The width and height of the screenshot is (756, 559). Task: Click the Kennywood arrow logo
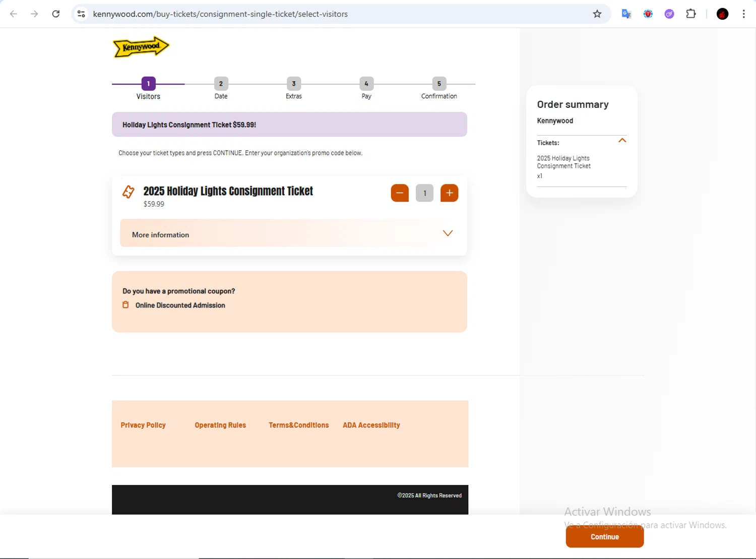coord(141,47)
